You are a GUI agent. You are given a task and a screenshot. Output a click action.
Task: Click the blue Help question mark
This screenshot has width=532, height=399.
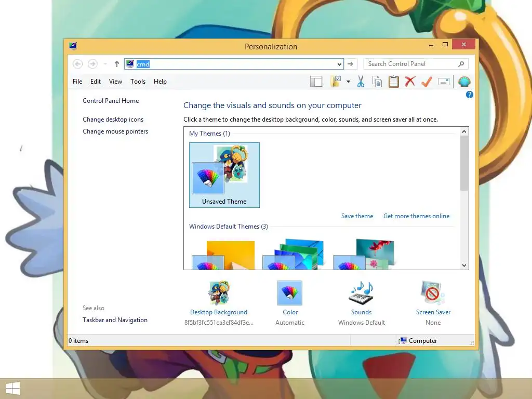[x=470, y=95]
